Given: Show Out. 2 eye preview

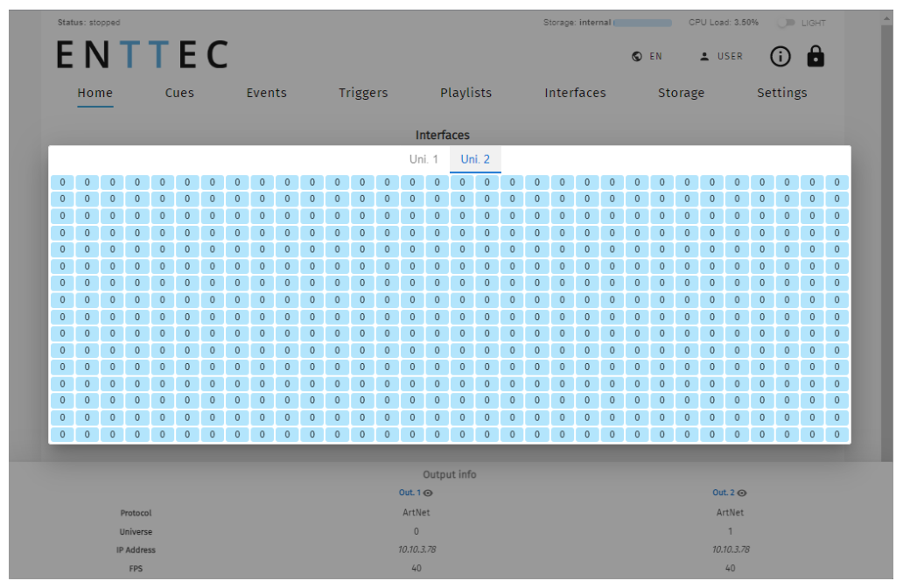Looking at the screenshot, I should click(x=742, y=493).
